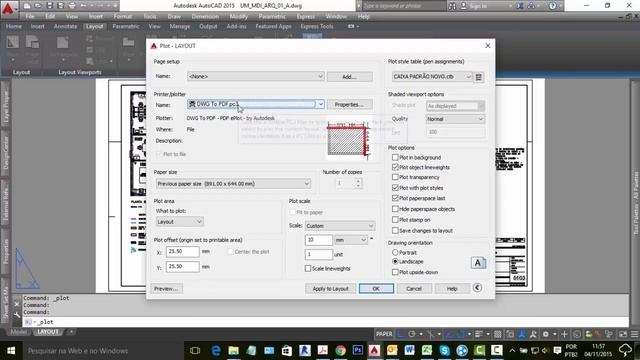Open Adobe Acrobat taskbar icon

coord(322,351)
